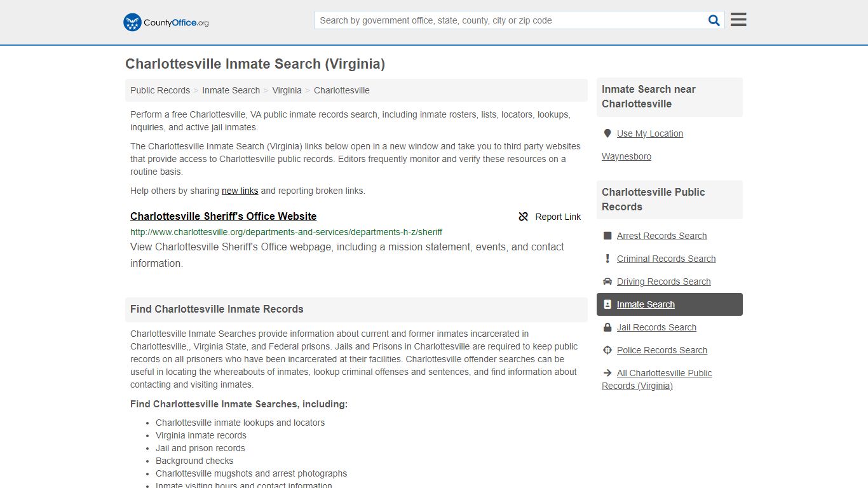The height and width of the screenshot is (488, 868).
Task: Click the Arrest Records Search icon
Action: pyautogui.click(x=607, y=236)
